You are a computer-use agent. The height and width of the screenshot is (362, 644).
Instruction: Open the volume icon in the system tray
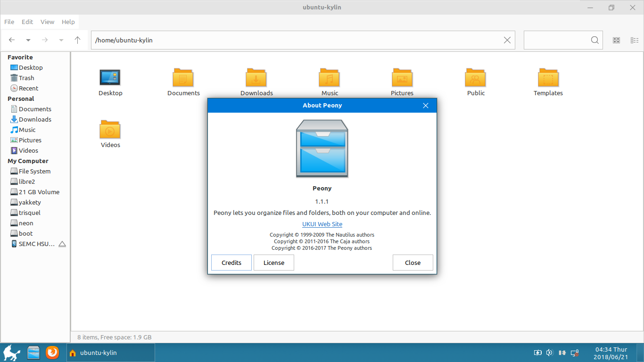point(549,352)
